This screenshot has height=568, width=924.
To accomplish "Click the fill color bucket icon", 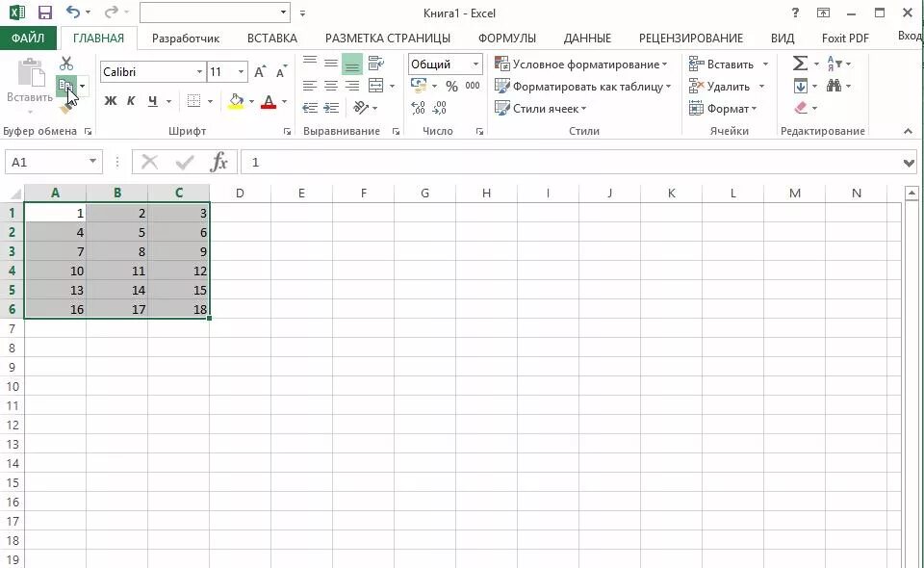I will point(237,101).
